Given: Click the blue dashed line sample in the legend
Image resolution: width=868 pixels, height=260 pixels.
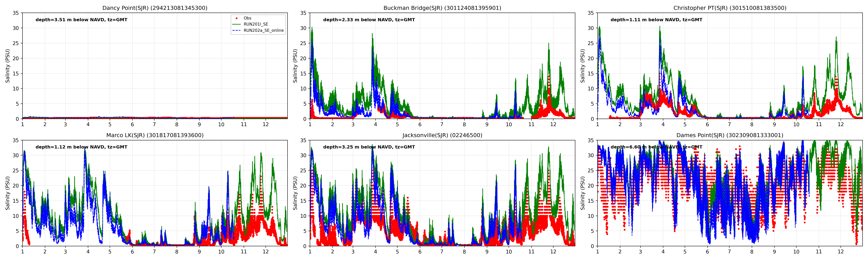Looking at the screenshot, I should tap(237, 30).
